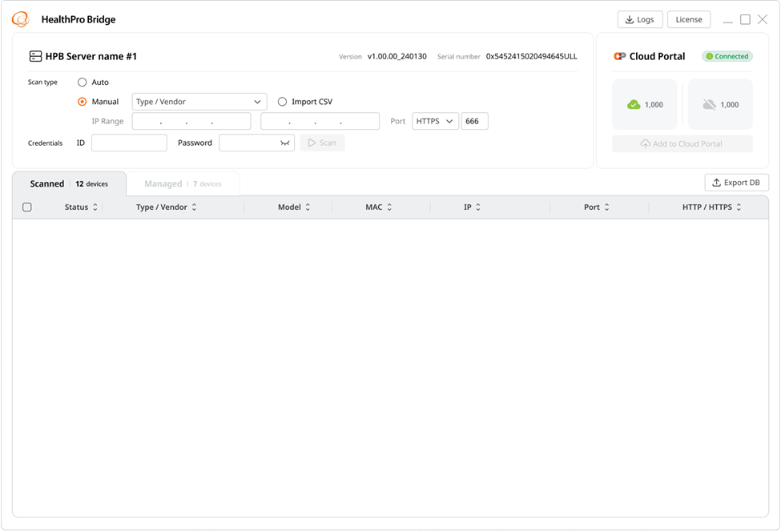Click the serial number value 0x5452415020494645ULL
The width and height of the screenshot is (781, 532).
(531, 56)
